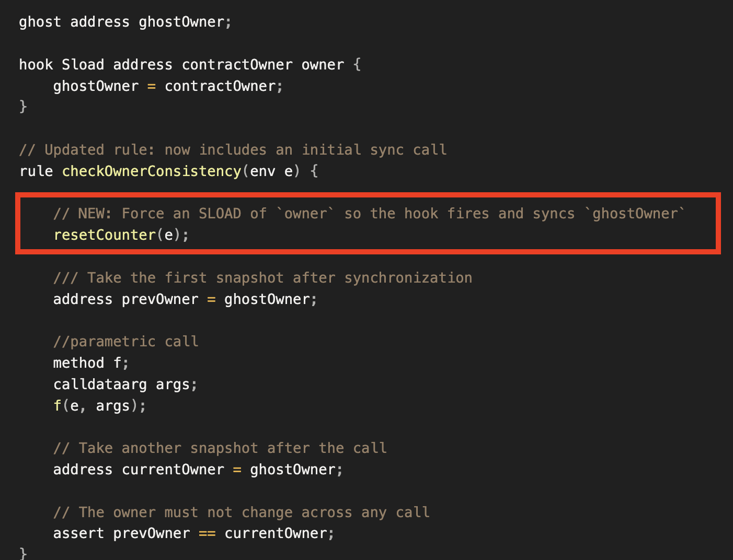Screen dimensions: 733x560
Task: Click the "// Updated rule" comment line
Action: point(233,150)
